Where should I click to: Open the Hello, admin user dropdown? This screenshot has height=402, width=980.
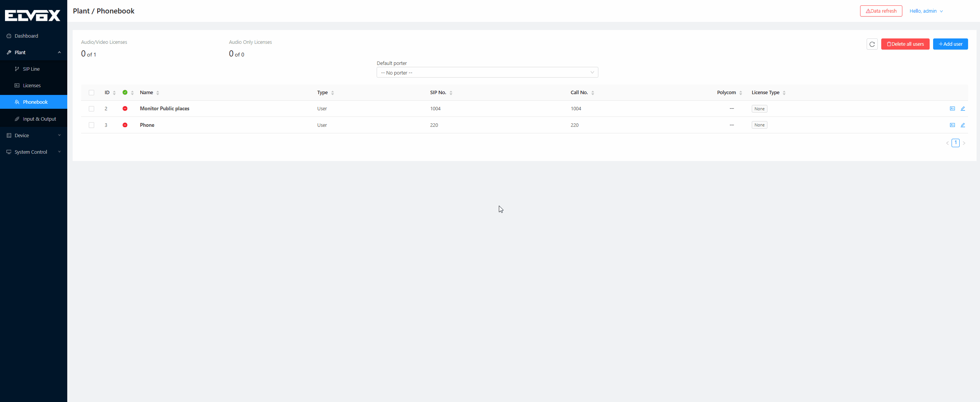tap(926, 11)
